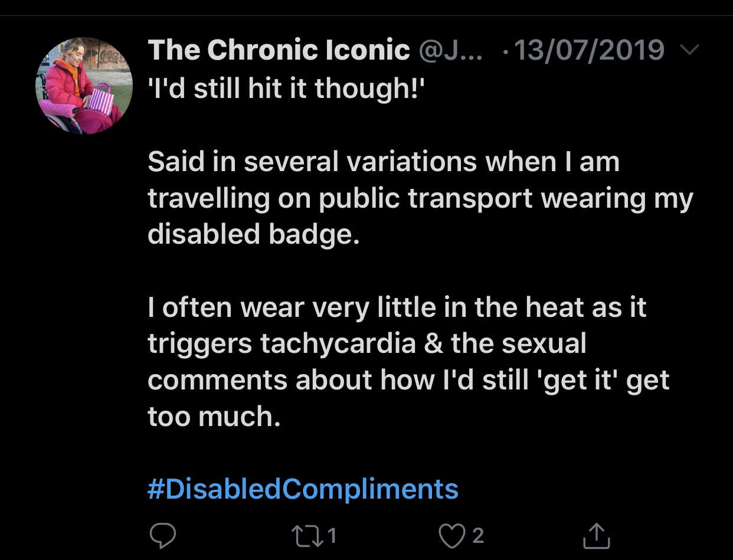Click the text 'travelling on public transport'
The height and width of the screenshot is (560, 733).
click(340, 199)
